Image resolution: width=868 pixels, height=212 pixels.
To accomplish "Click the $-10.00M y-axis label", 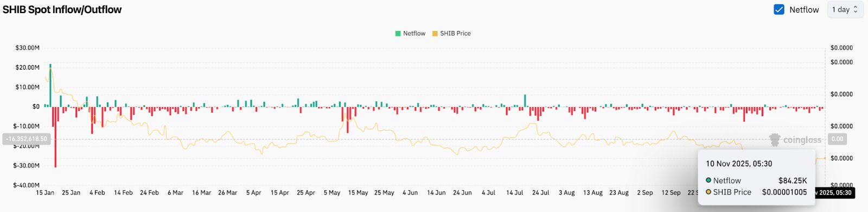I will 27,126.
